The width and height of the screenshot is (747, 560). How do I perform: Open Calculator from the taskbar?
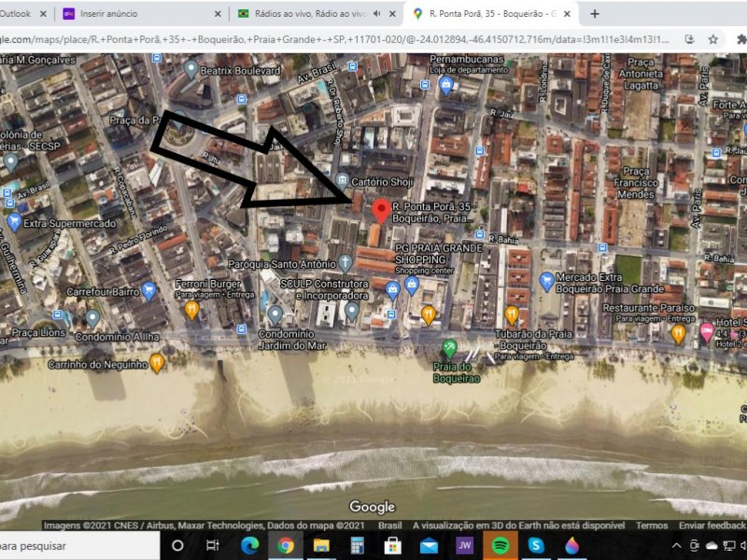(x=357, y=546)
